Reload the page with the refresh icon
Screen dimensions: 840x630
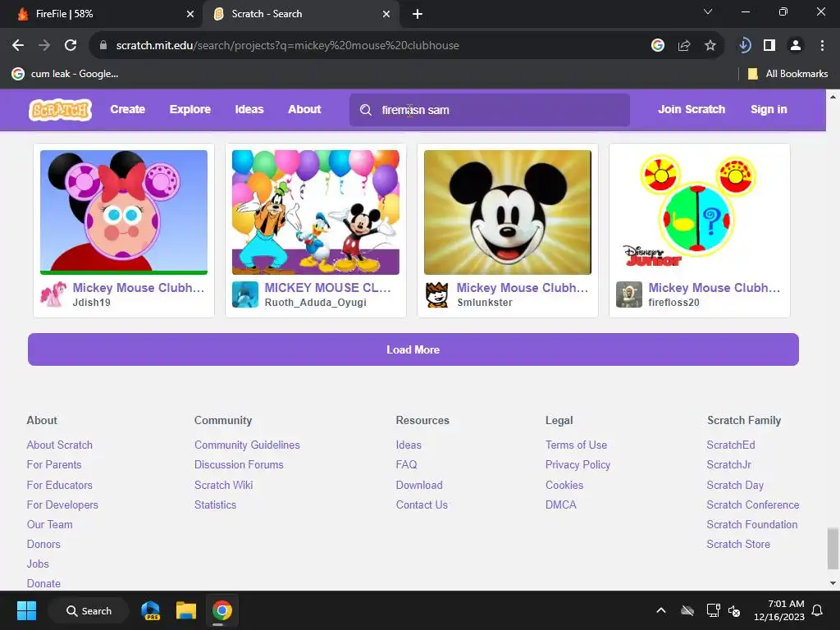tap(71, 46)
